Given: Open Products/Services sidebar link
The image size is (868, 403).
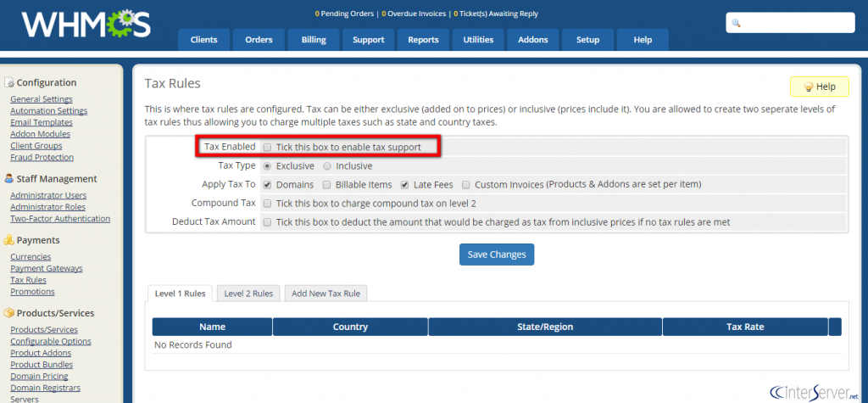Looking at the screenshot, I should 44,330.
